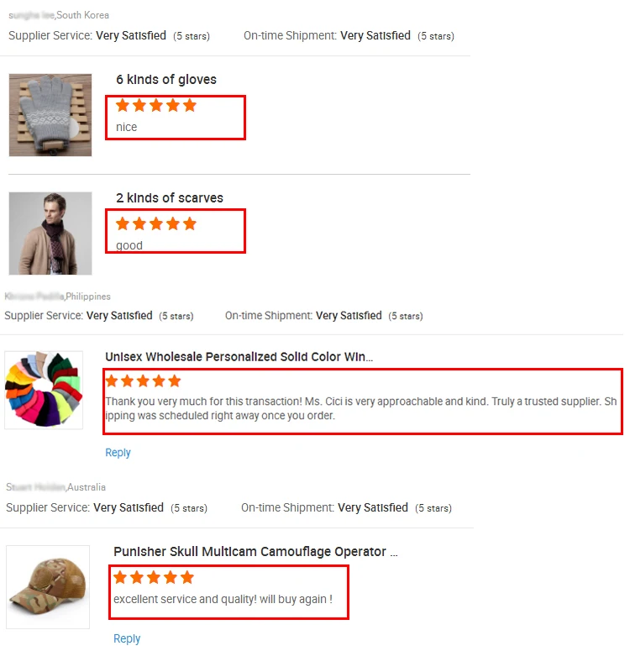Click the Australia reviewer name

pyautogui.click(x=36, y=487)
